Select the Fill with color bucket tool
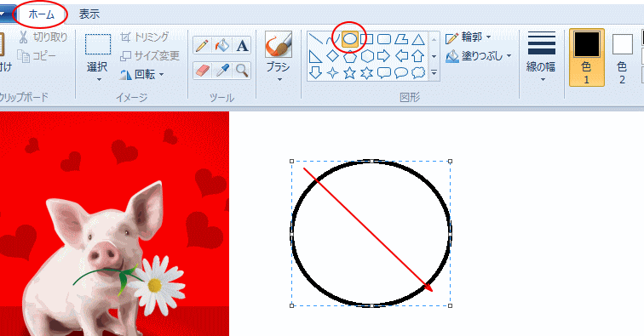Screen dimensions: 644x336 (221, 46)
